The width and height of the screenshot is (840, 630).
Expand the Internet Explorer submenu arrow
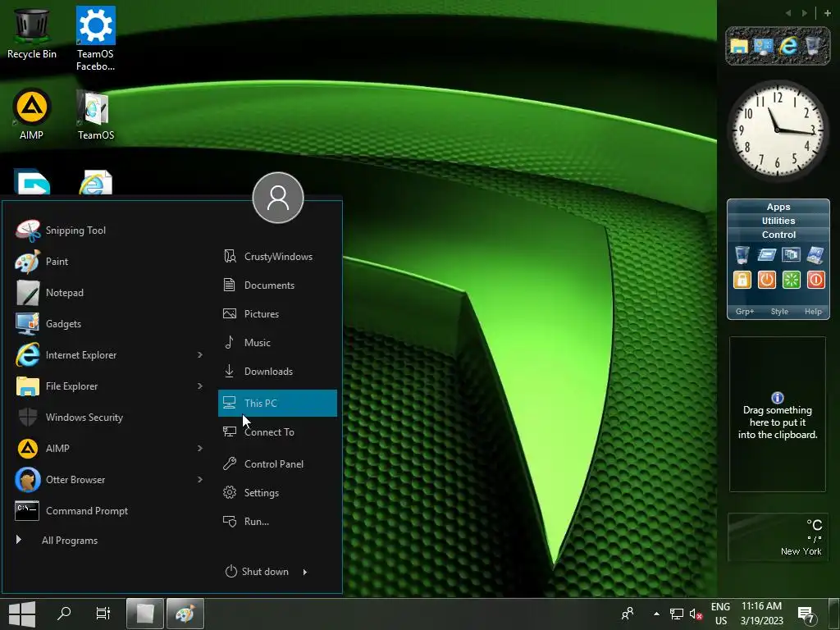click(200, 354)
